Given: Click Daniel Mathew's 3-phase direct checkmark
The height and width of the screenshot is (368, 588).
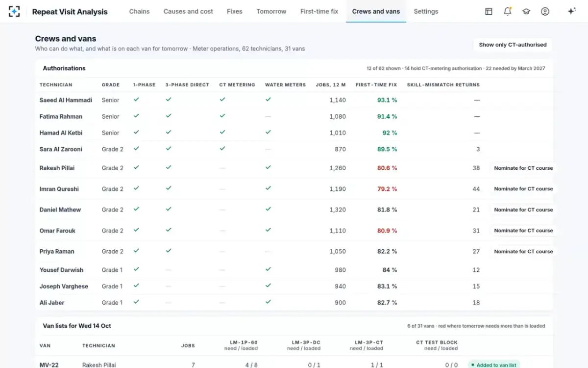Looking at the screenshot, I should [169, 209].
